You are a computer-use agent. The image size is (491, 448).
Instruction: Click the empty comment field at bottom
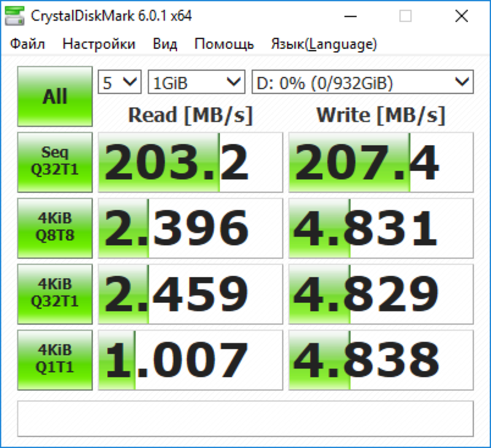(245, 419)
